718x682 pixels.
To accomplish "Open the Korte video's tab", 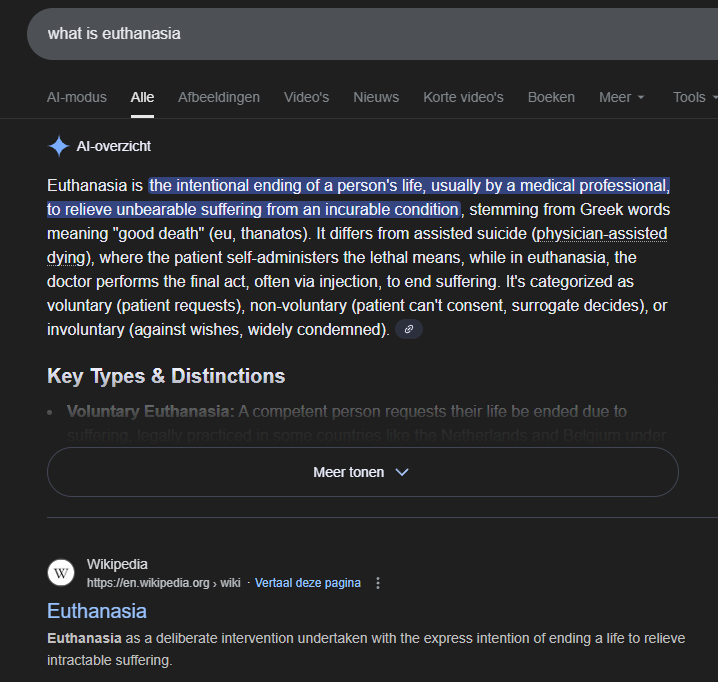I will pyautogui.click(x=463, y=97).
